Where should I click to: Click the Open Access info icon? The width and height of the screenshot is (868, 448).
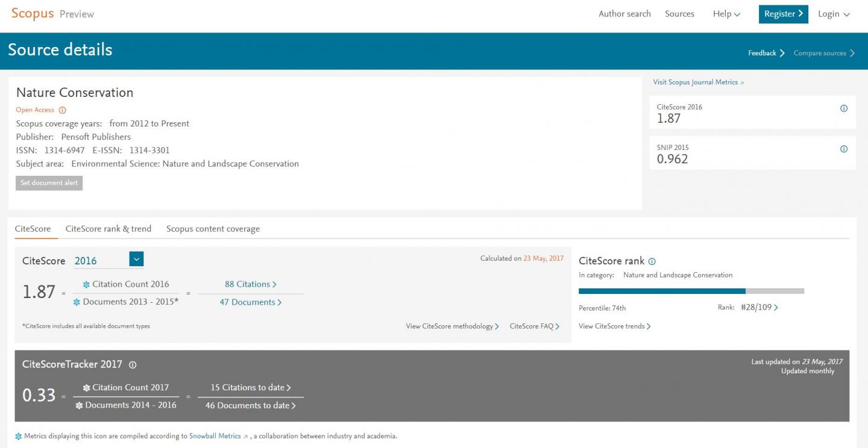click(x=62, y=110)
